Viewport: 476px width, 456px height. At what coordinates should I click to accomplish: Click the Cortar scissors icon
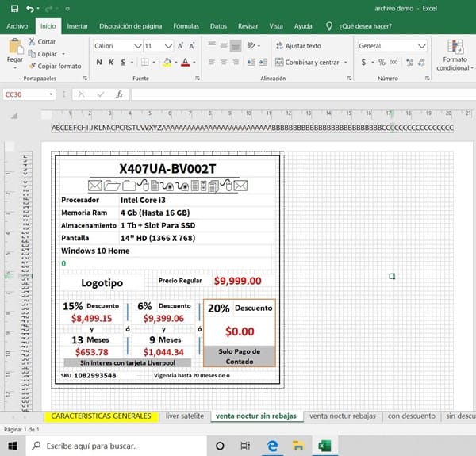coord(32,41)
